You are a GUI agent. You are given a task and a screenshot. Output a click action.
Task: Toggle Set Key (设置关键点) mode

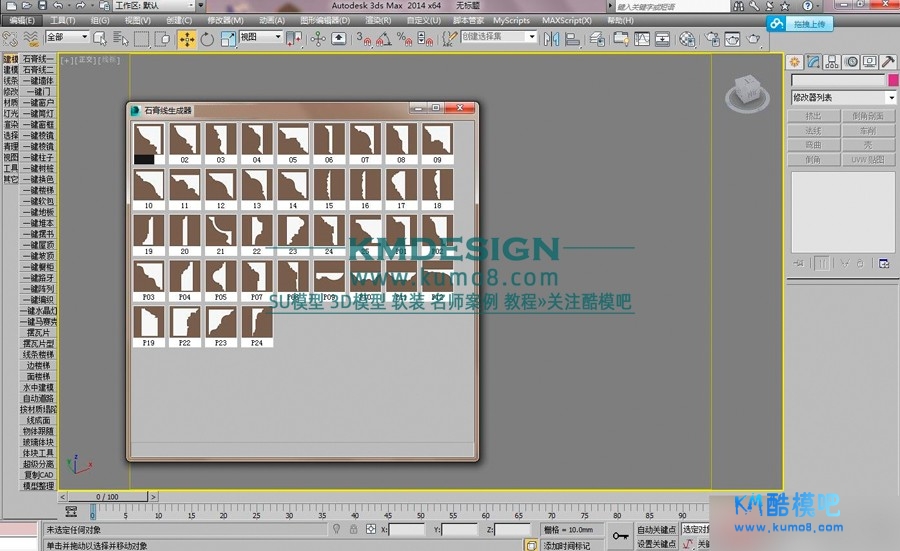click(x=657, y=543)
